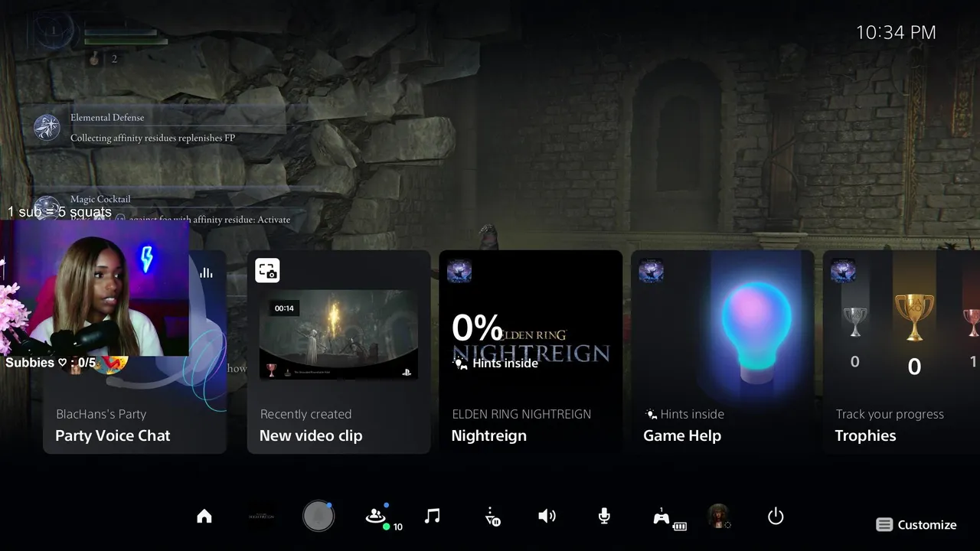Screen dimensions: 980x551
Task: Click the 'Track your progress' label
Action: pyautogui.click(x=890, y=414)
